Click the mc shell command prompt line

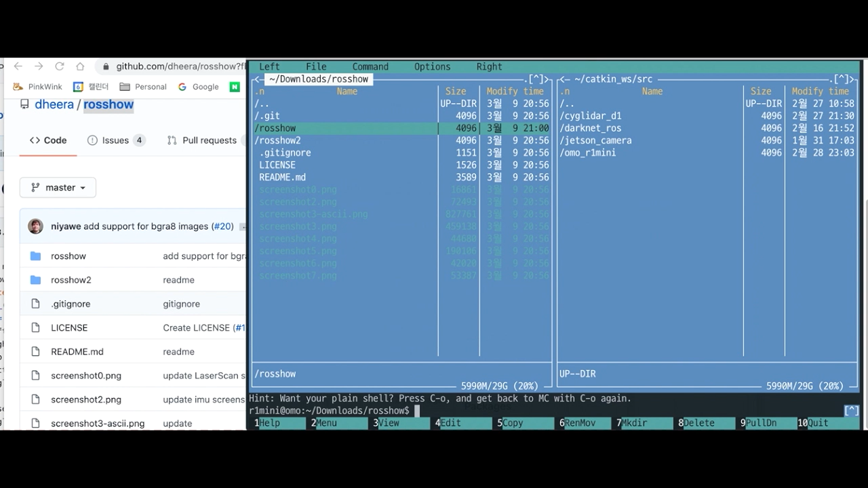click(332, 411)
